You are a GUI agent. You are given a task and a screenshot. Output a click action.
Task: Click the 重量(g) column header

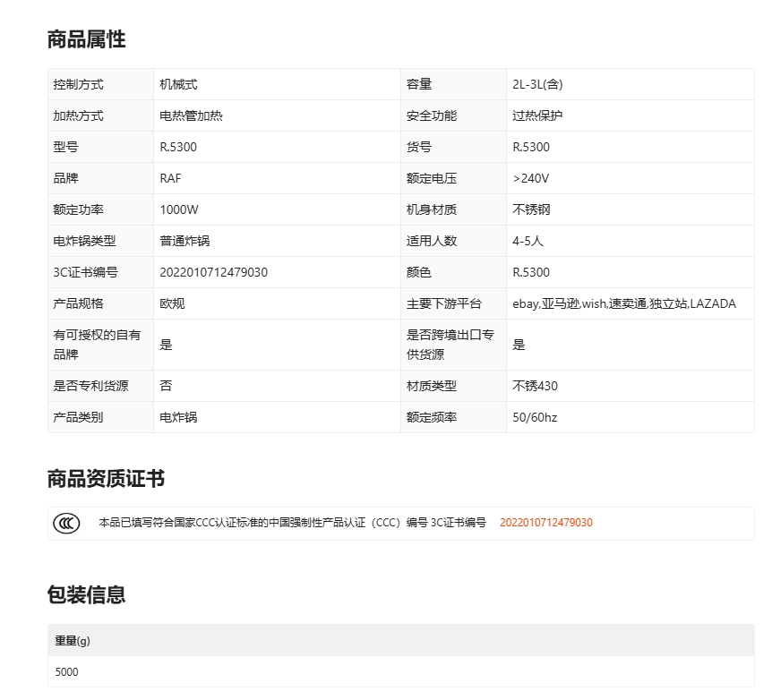coord(73,641)
